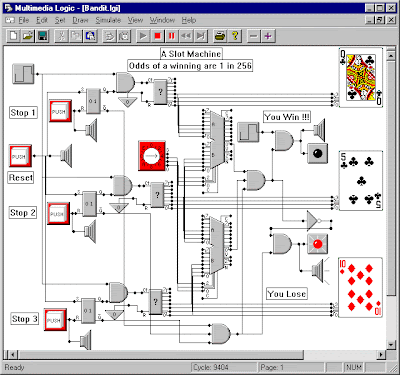Pause simulation with the red pause button
The height and width of the screenshot is (375, 400).
click(172, 36)
